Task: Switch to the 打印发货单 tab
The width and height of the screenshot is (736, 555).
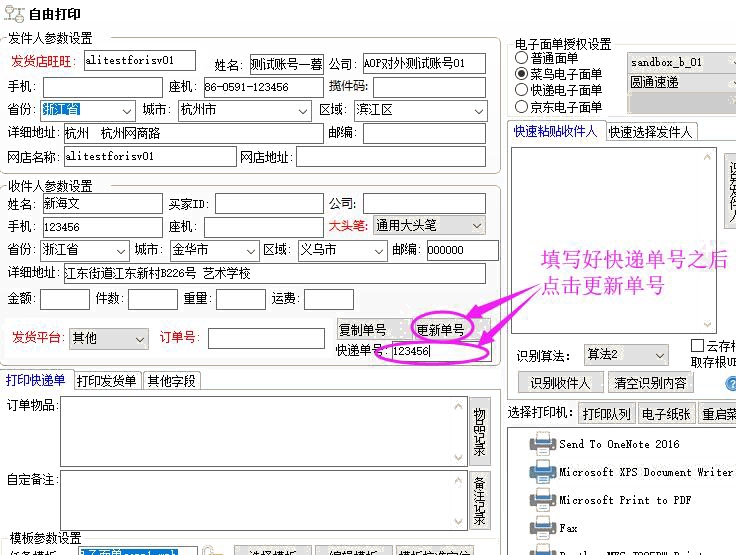Action: (107, 381)
